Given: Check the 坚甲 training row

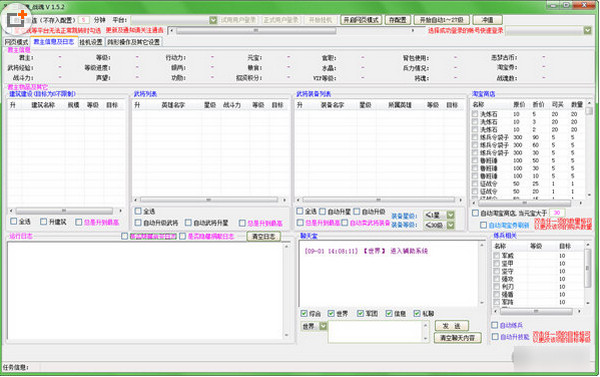Looking at the screenshot, I should 497,263.
